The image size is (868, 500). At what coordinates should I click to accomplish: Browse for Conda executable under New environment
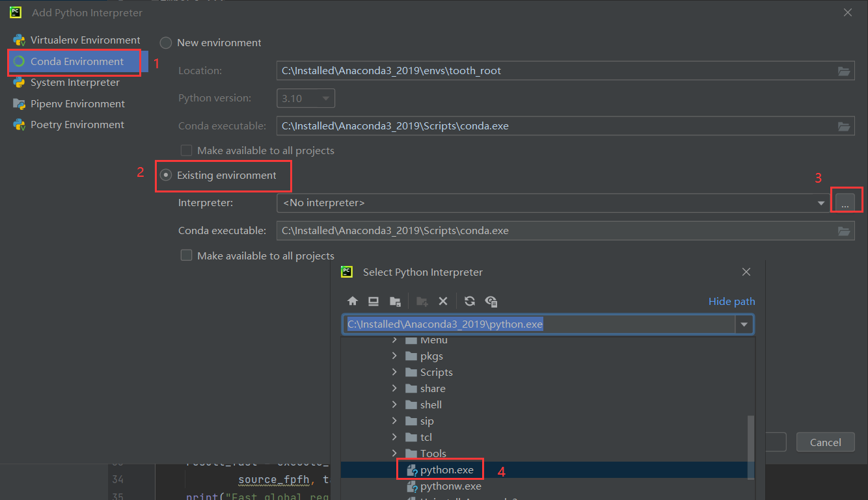pos(844,125)
